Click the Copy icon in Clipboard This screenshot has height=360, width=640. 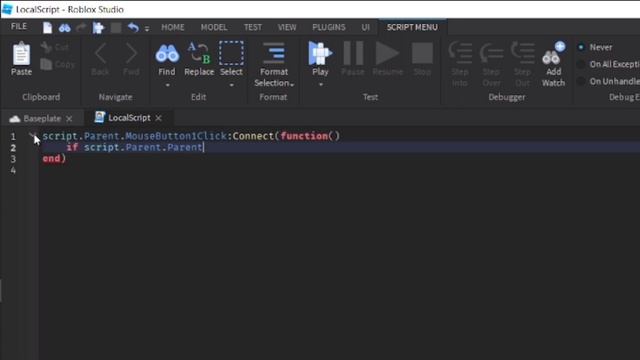[x=46, y=64]
